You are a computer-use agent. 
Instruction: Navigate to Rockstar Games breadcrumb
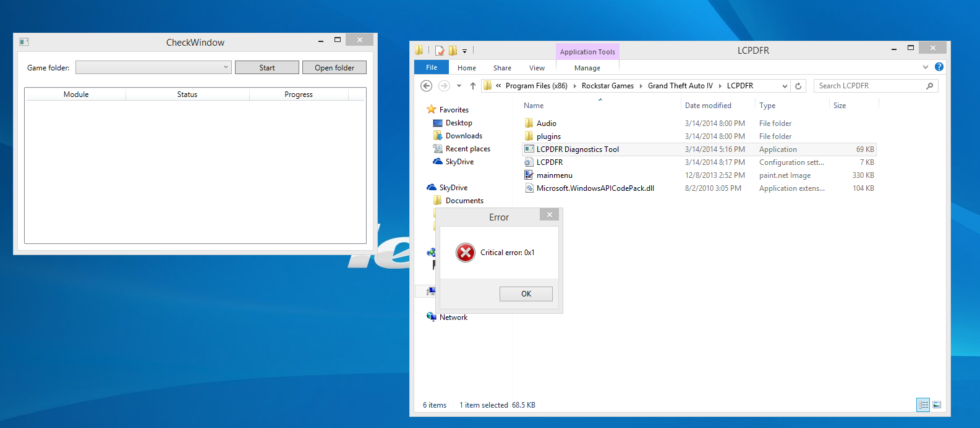tap(607, 86)
